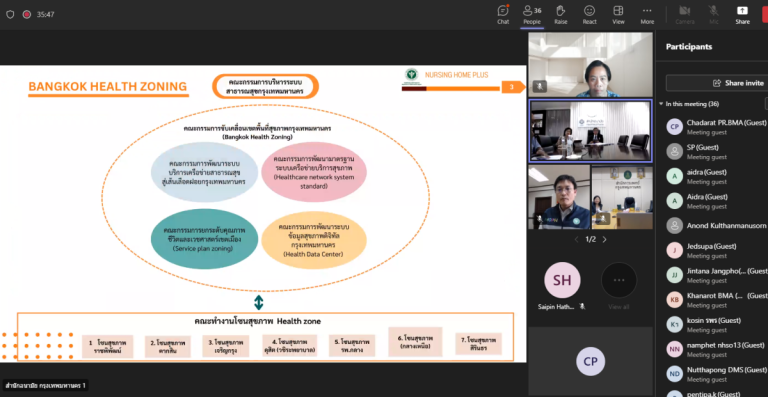
Task: Click the Saipin Hath... SH avatar
Action: pyautogui.click(x=562, y=280)
